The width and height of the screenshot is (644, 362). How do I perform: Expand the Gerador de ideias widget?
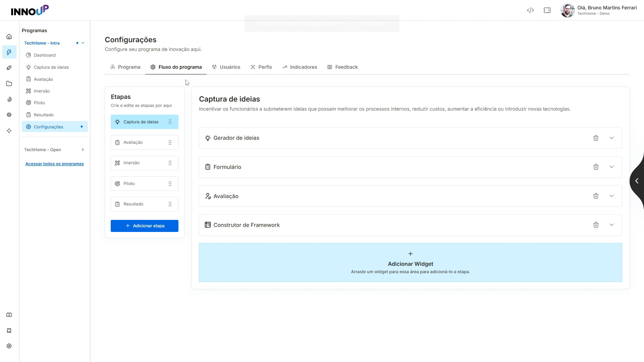[611, 138]
